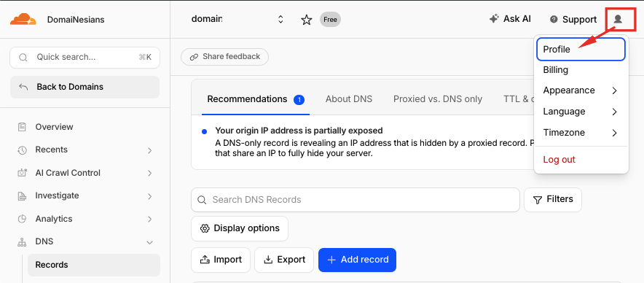
Task: Select Profile in the account menu
Action: [x=581, y=50]
